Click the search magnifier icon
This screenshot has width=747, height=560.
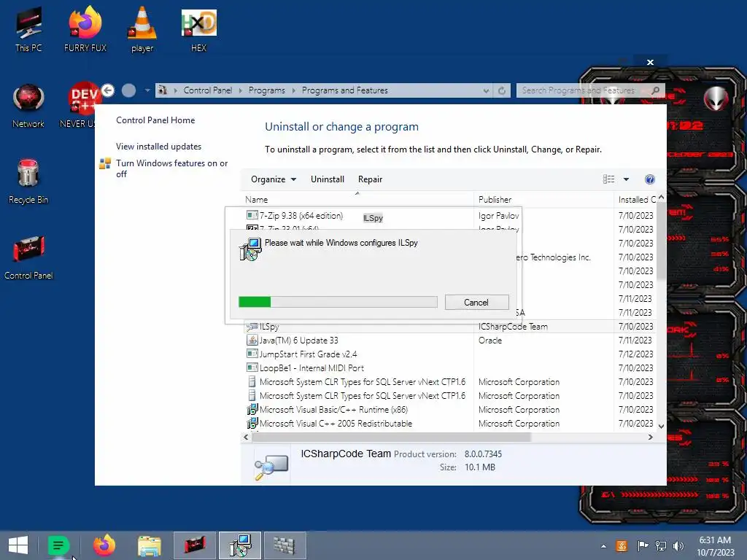pyautogui.click(x=656, y=90)
